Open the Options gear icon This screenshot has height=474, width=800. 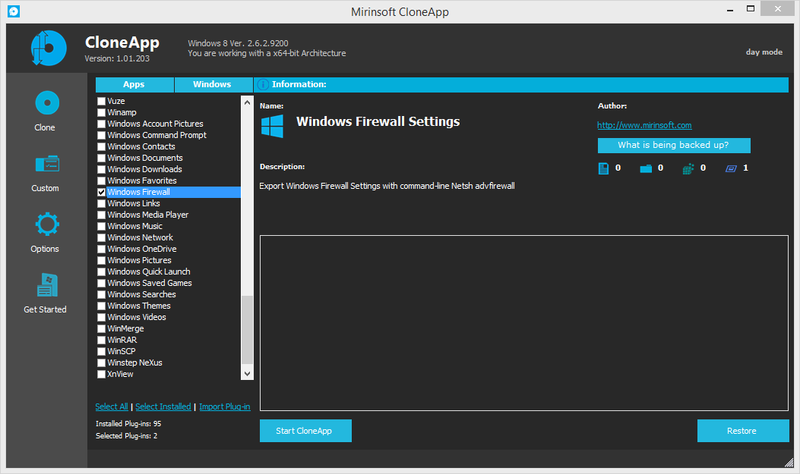(x=44, y=227)
